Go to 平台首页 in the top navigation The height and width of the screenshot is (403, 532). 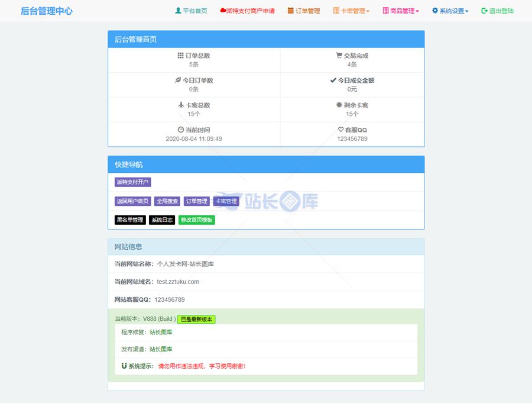(191, 11)
